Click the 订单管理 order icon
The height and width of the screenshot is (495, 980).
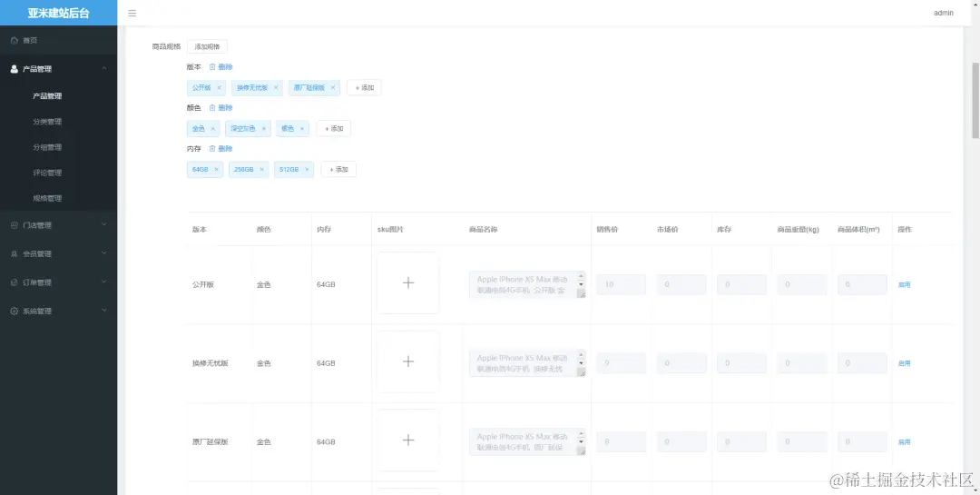pos(15,282)
